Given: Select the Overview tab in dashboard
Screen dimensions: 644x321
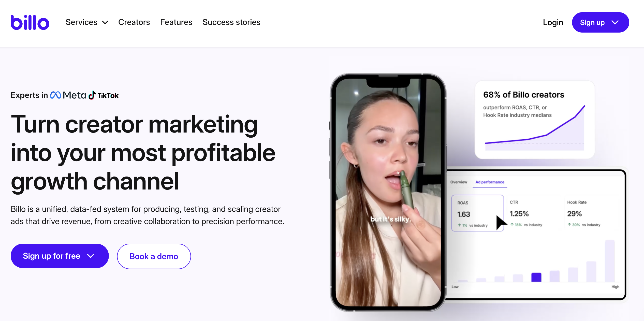Looking at the screenshot, I should click(459, 182).
